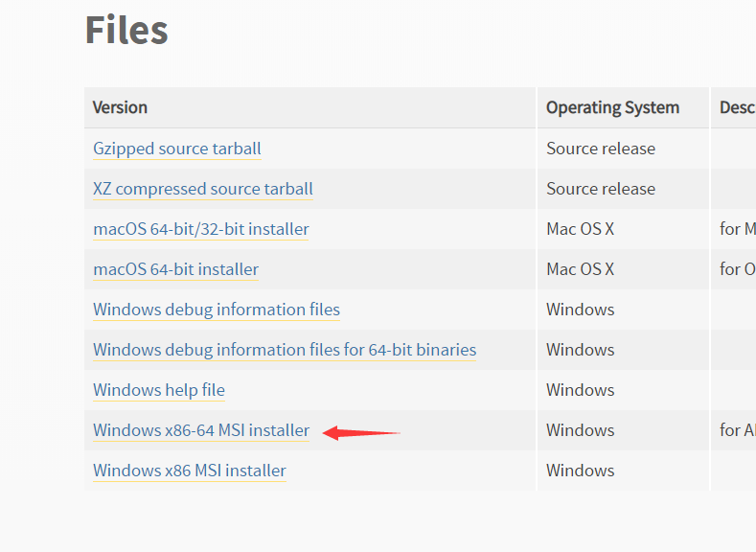This screenshot has height=552, width=756.
Task: Open the Gzipped source tarball link
Action: [x=177, y=149]
